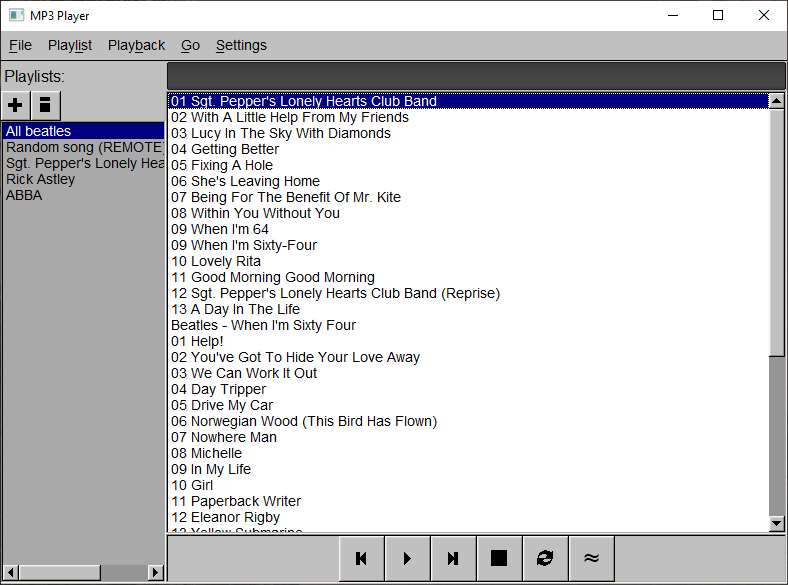The width and height of the screenshot is (788, 585).
Task: Select 10 Lovely Rita
Action: (468, 262)
